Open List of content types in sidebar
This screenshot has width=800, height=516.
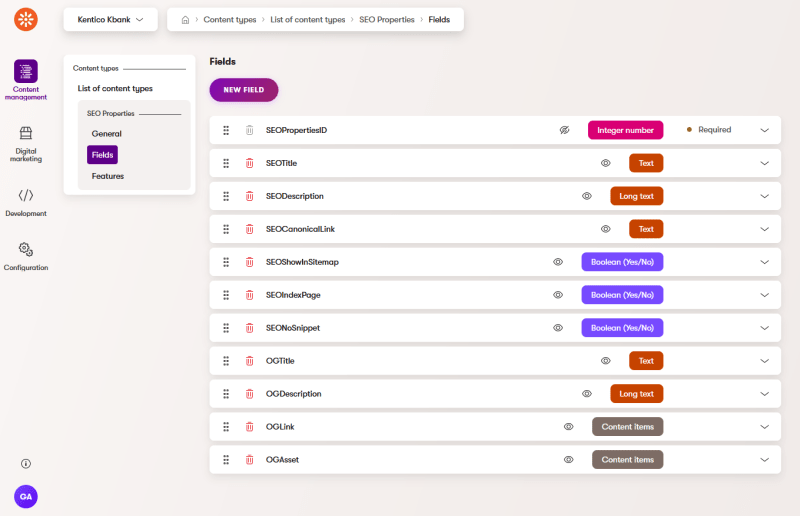tap(115, 88)
